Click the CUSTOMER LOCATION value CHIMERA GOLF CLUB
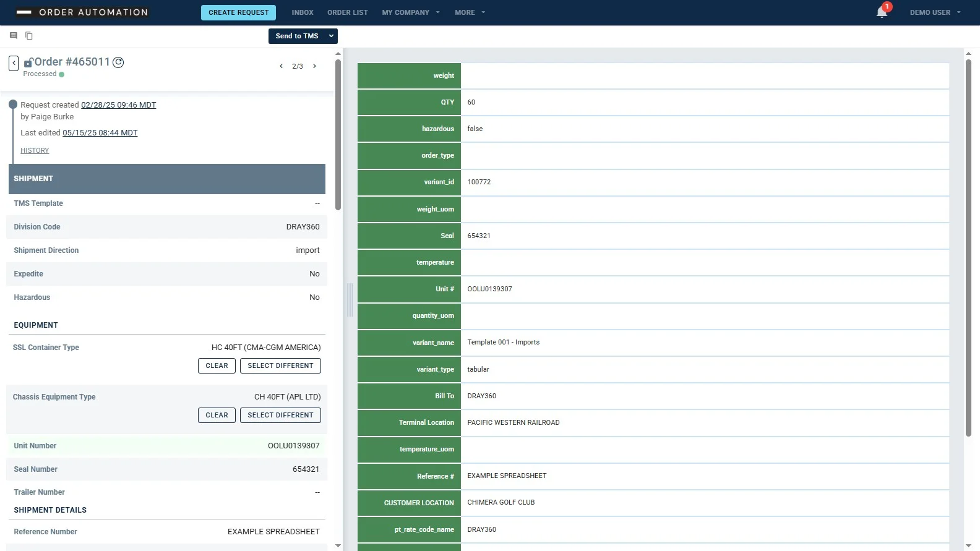The height and width of the screenshot is (551, 980). pos(501,502)
